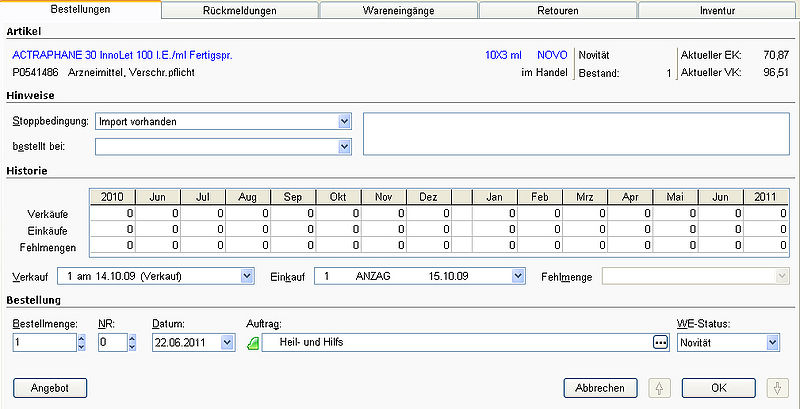This screenshot has width=800, height=409.
Task: Increase NR value with up arrow
Action: click(132, 339)
